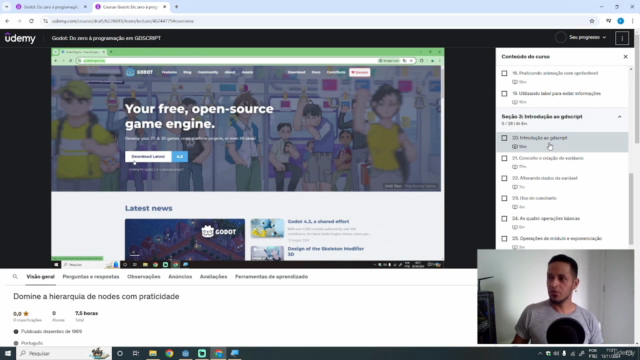
Task: Click the taskbar clock and date
Action: pyautogui.click(x=611, y=353)
